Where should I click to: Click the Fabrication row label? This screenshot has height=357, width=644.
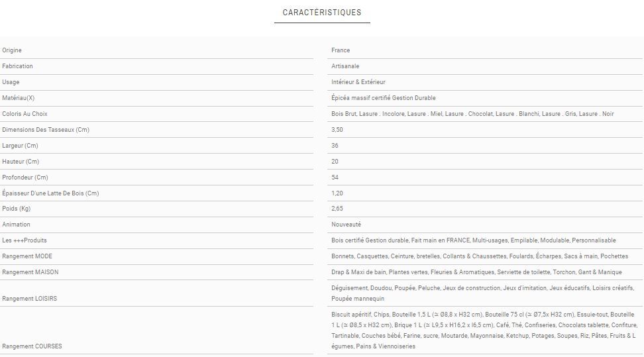tap(17, 66)
